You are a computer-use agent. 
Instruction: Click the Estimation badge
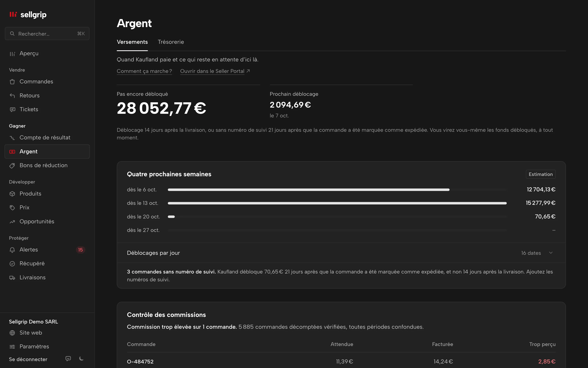[x=541, y=174]
